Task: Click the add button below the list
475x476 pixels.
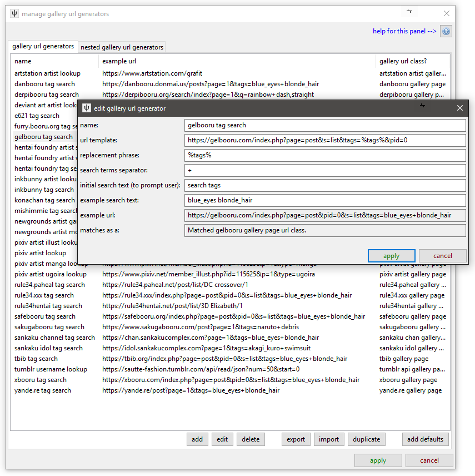Action: pyautogui.click(x=197, y=439)
